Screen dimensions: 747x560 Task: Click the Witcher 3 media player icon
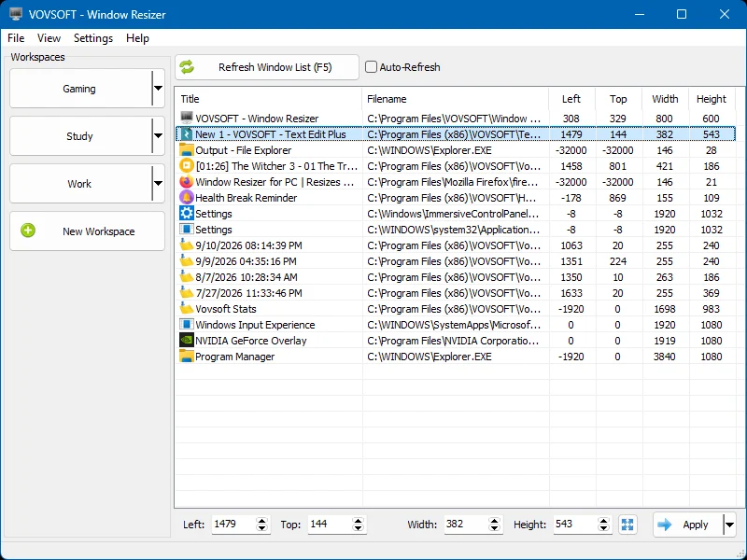[x=186, y=166]
